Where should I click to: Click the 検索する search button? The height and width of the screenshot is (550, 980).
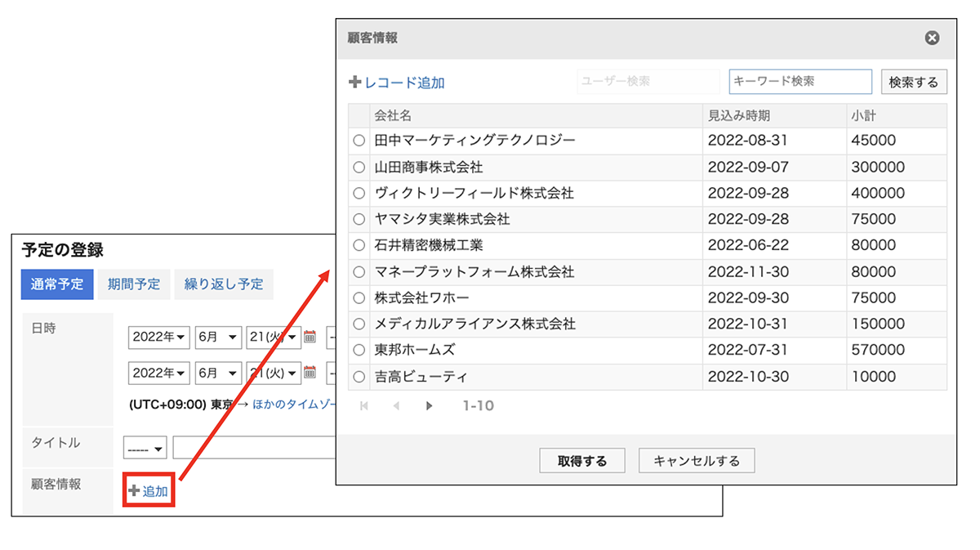913,81
